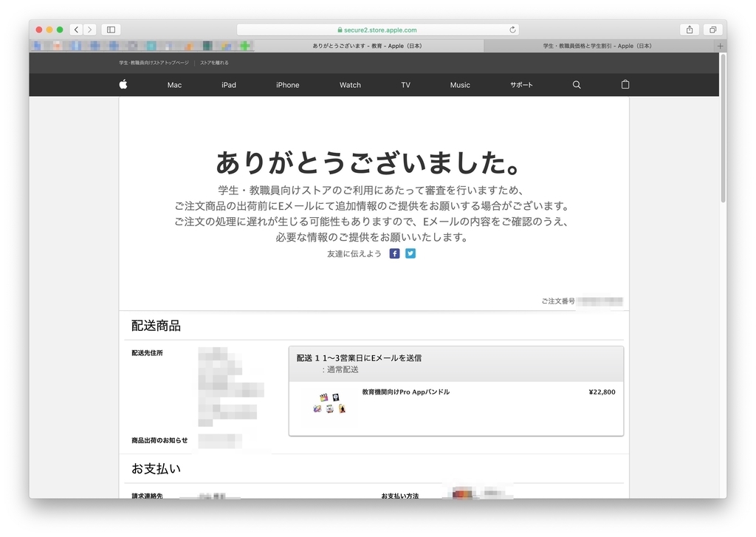
Task: Click the 商品出荷のお知らせ label
Action: coord(159,440)
